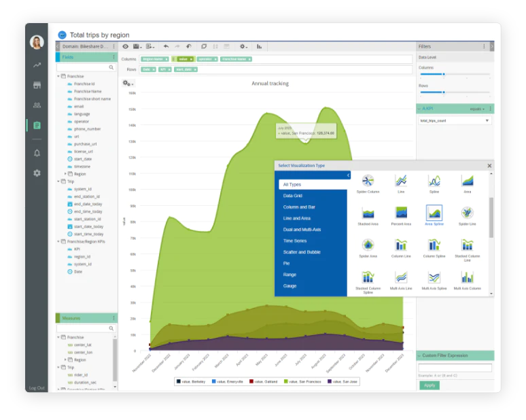Select All Types in visualization list

[x=313, y=184]
